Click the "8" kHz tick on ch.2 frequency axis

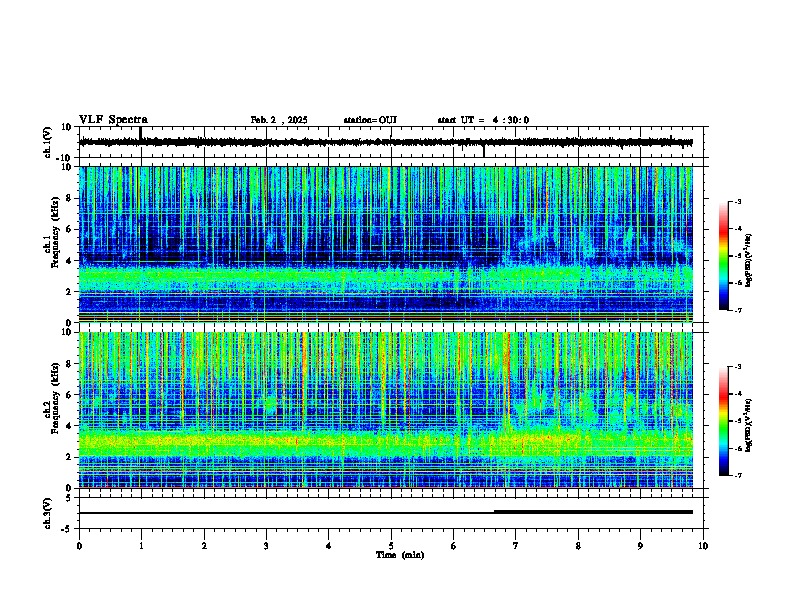(x=71, y=364)
